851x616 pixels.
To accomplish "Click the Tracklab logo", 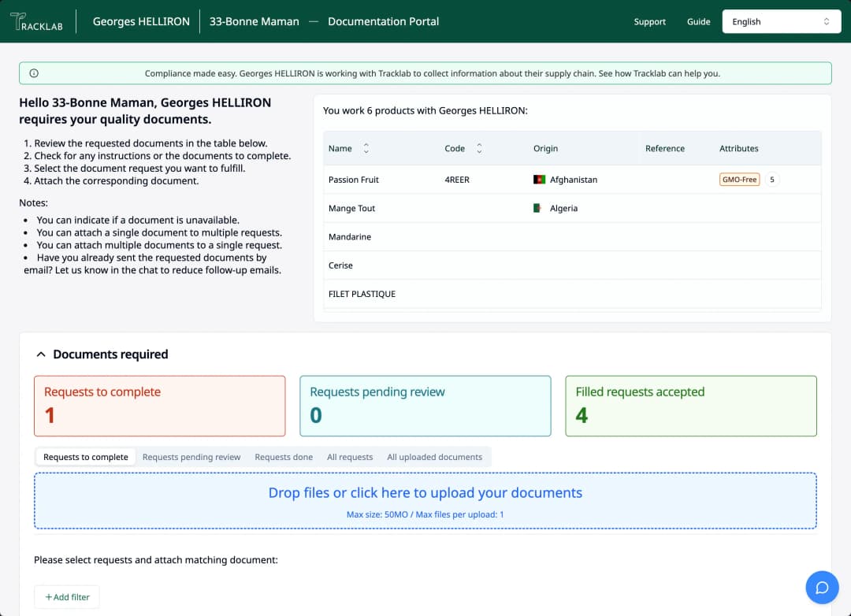I will point(37,22).
